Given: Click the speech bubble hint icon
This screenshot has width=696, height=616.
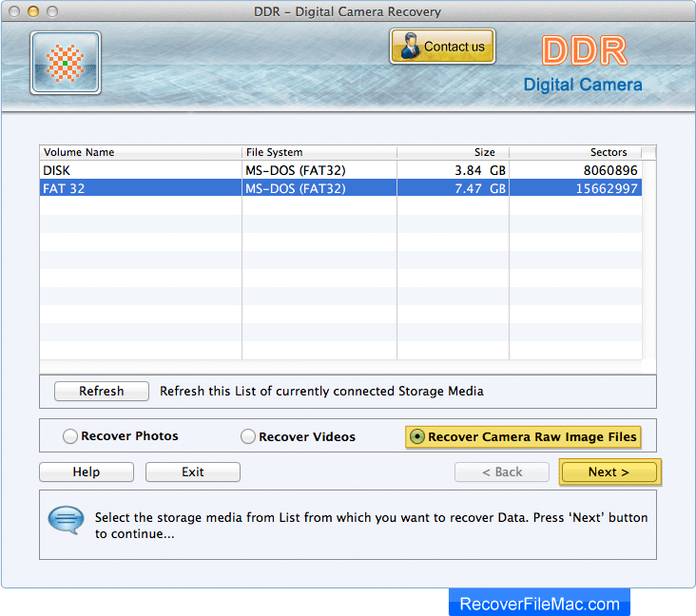Looking at the screenshot, I should point(67,520).
